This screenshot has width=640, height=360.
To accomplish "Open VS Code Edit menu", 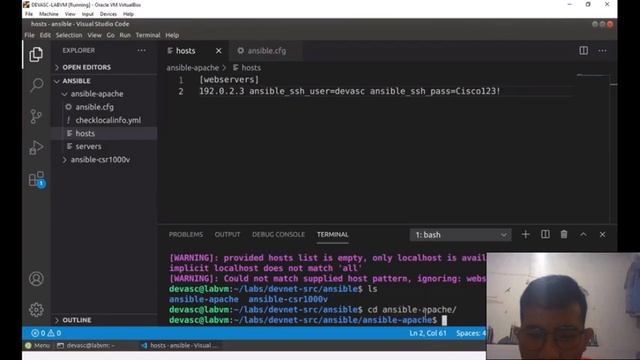I will tap(45, 35).
